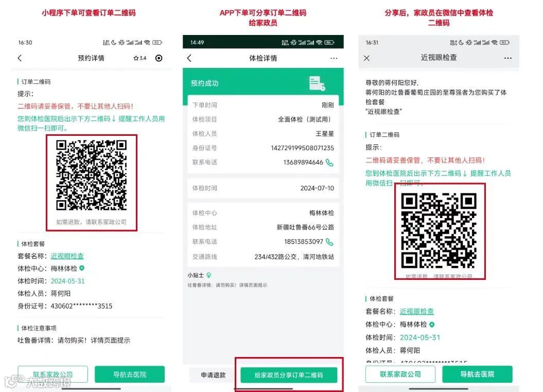Tap 王星星 in 体检人员 row
The height and width of the screenshot is (392, 543).
[325, 134]
